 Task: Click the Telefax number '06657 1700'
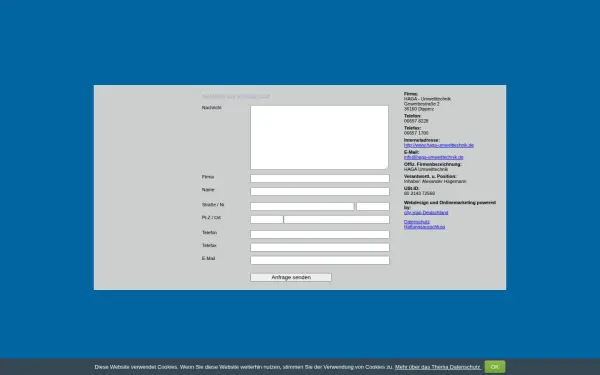(x=416, y=133)
